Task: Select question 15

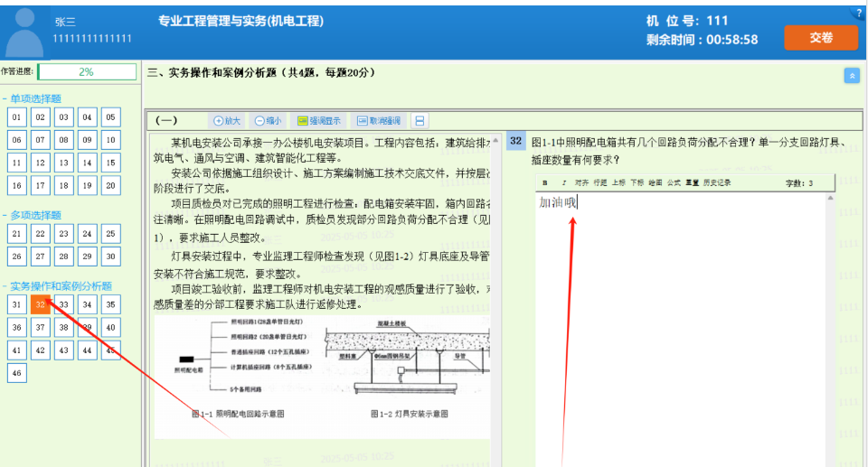Action: [x=110, y=163]
